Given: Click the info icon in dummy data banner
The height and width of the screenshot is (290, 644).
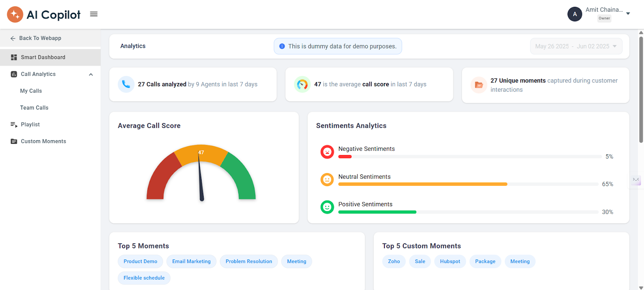Looking at the screenshot, I should [x=282, y=46].
